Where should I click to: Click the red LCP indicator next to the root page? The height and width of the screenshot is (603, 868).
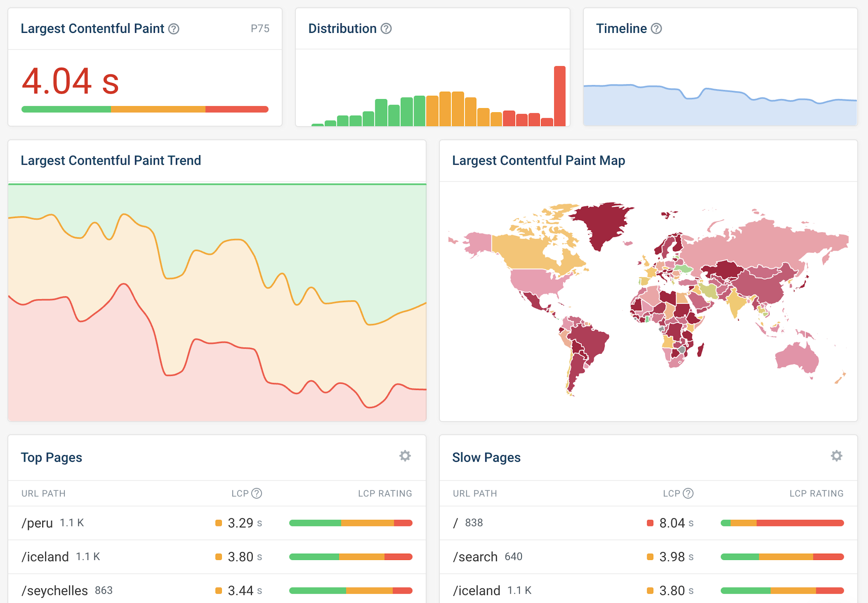651,523
